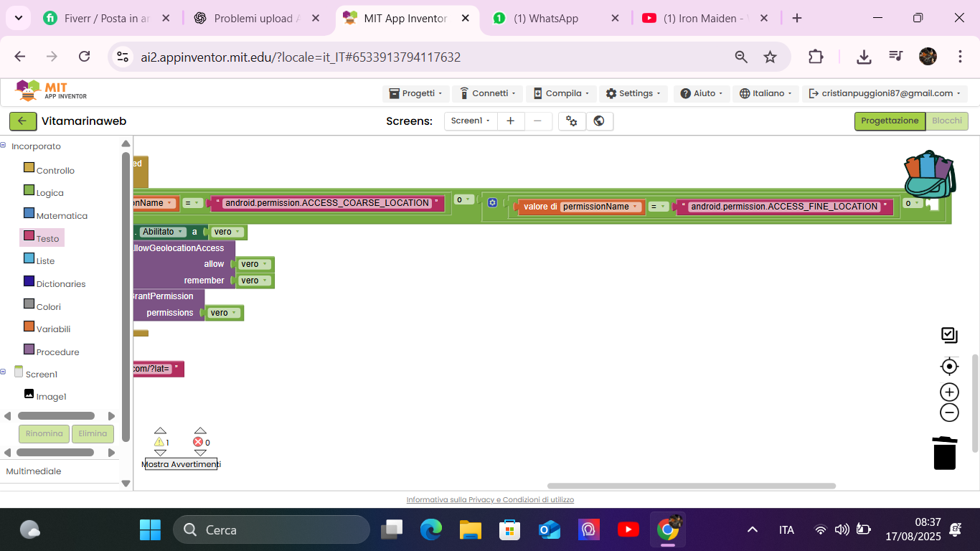The width and height of the screenshot is (980, 551).
Task: Click Mostra Avvertimenti button
Action: [181, 464]
